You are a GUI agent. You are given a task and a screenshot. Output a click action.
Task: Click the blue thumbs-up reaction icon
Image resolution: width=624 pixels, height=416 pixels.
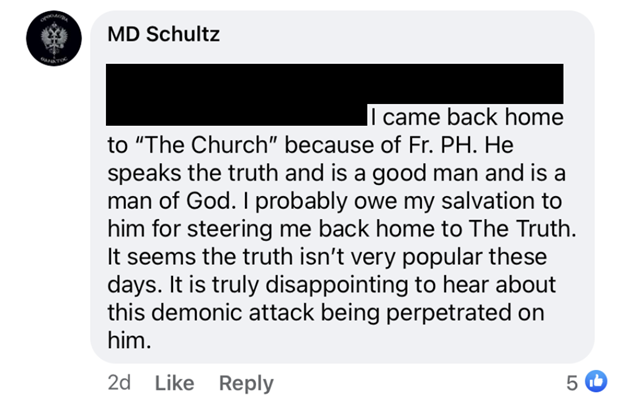596,381
